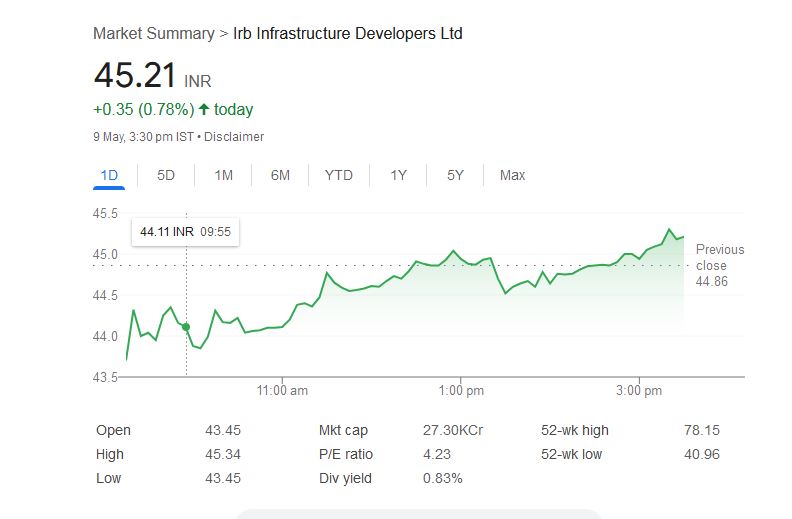Click the 3:00 pm axis label
The width and height of the screenshot is (792, 519).
[639, 390]
